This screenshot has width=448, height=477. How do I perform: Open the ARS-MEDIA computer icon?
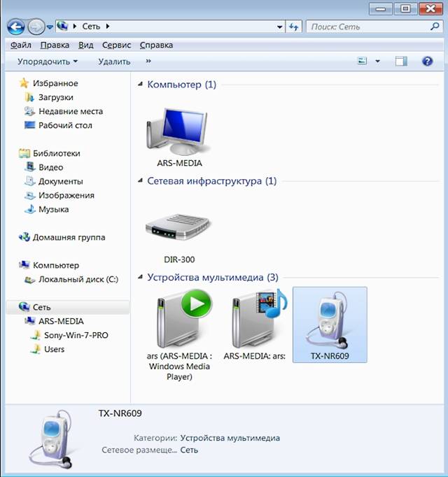point(178,131)
